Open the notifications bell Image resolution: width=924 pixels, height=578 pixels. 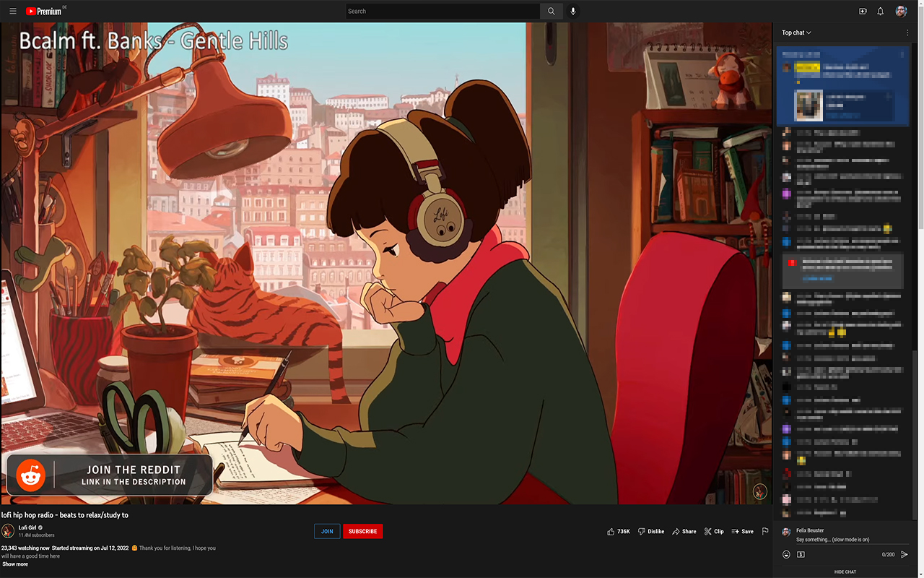[x=881, y=12]
